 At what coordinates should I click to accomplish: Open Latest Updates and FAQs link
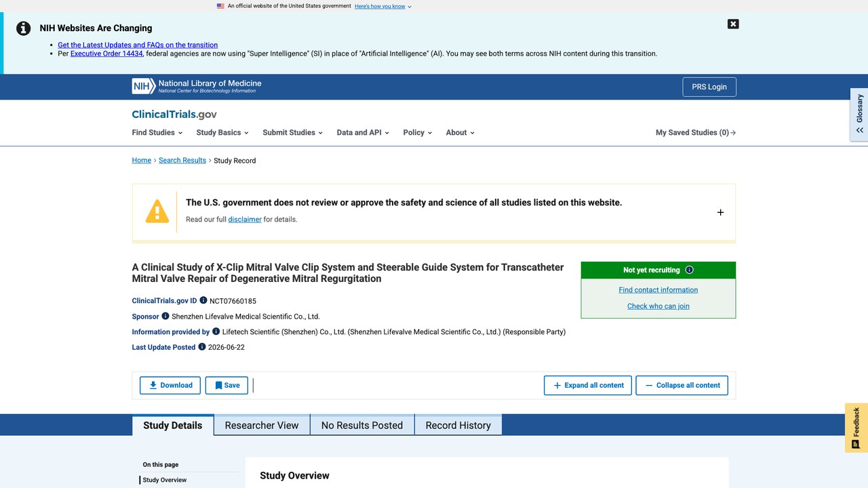[x=138, y=45]
